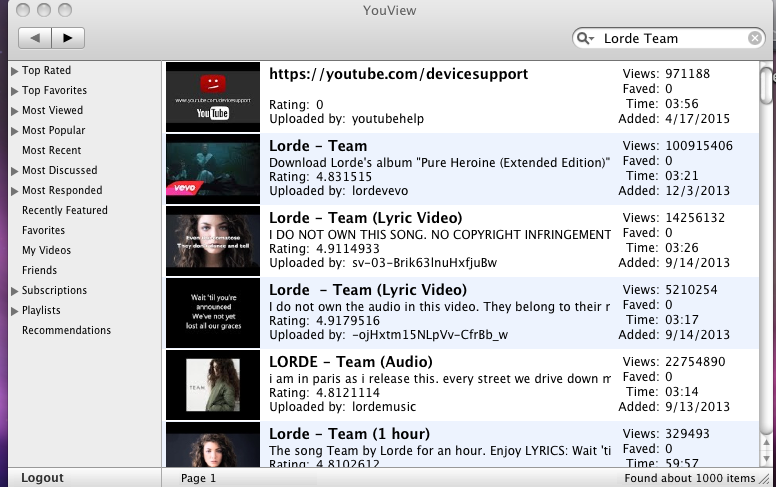
Task: Open the sv-03 Lyric Video thumbnail
Action: [x=213, y=241]
